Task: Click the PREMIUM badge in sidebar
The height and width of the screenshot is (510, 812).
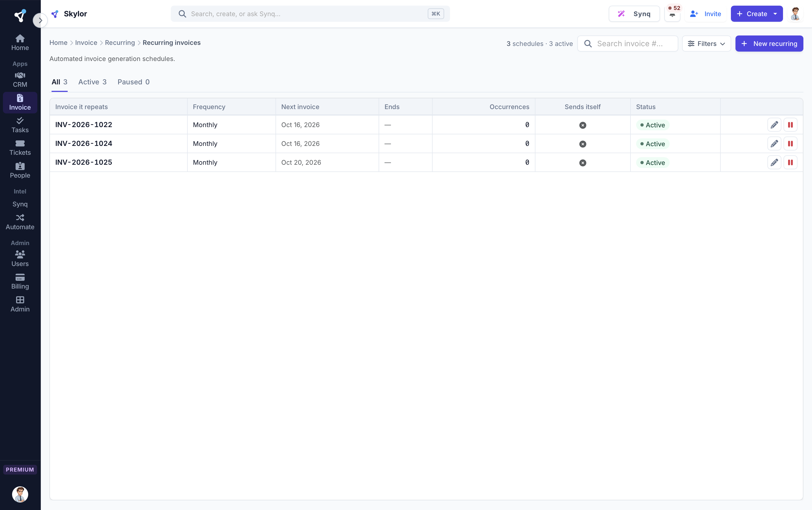Action: point(20,469)
